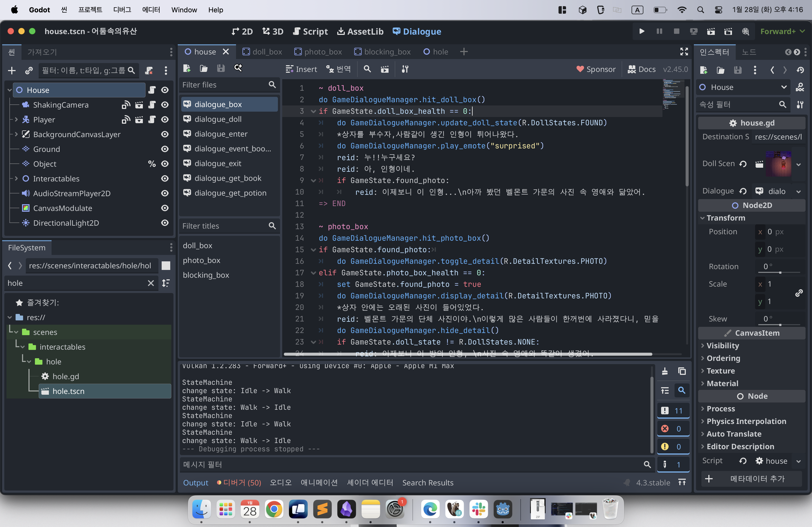
Task: Click the search icon in dialogue toolbar
Action: (367, 69)
